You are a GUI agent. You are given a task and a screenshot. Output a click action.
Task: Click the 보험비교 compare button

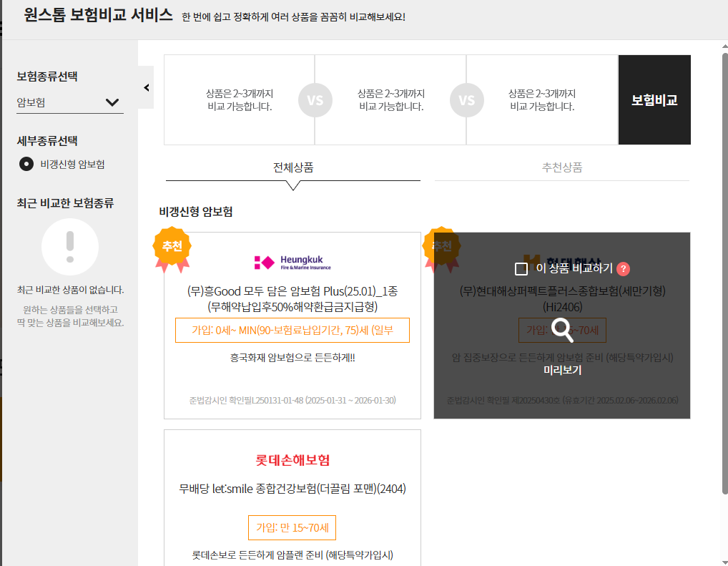click(654, 100)
